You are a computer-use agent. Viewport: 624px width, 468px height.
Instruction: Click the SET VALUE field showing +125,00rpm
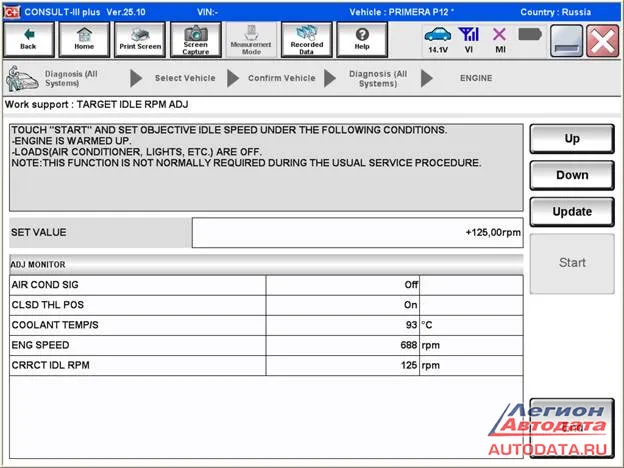(x=357, y=232)
